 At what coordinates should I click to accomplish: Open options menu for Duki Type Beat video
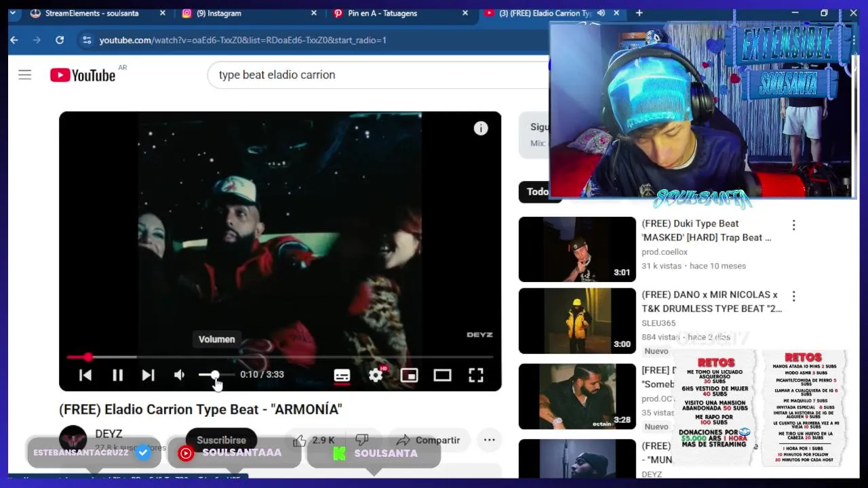pos(793,225)
